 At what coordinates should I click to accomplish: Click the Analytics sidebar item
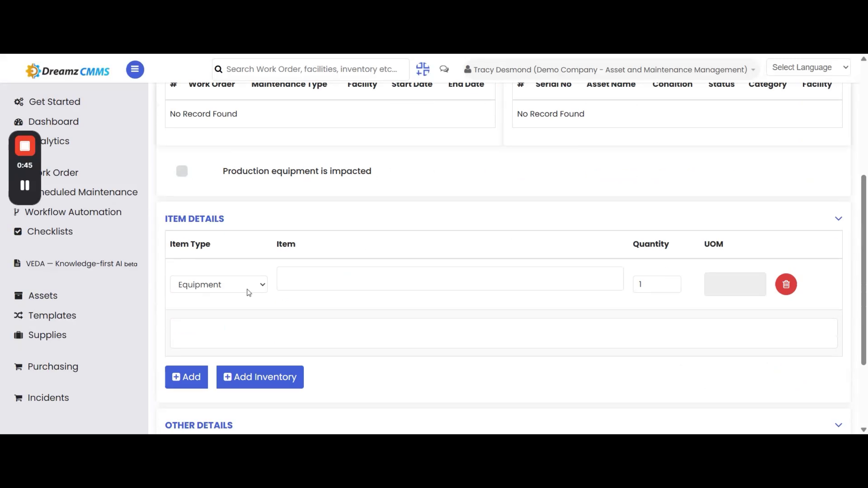click(x=55, y=141)
